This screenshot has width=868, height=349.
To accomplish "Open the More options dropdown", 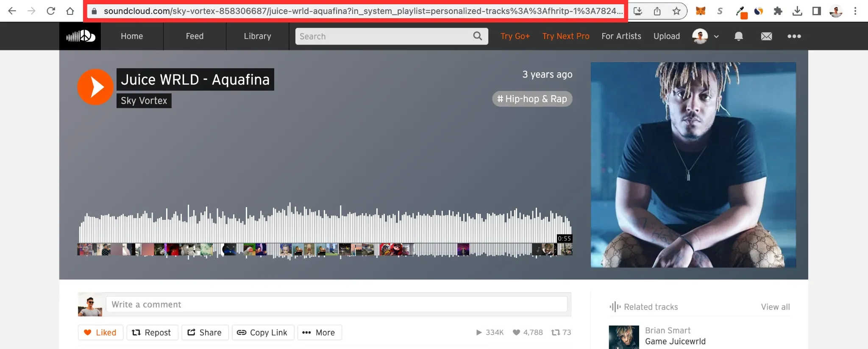I will point(320,332).
